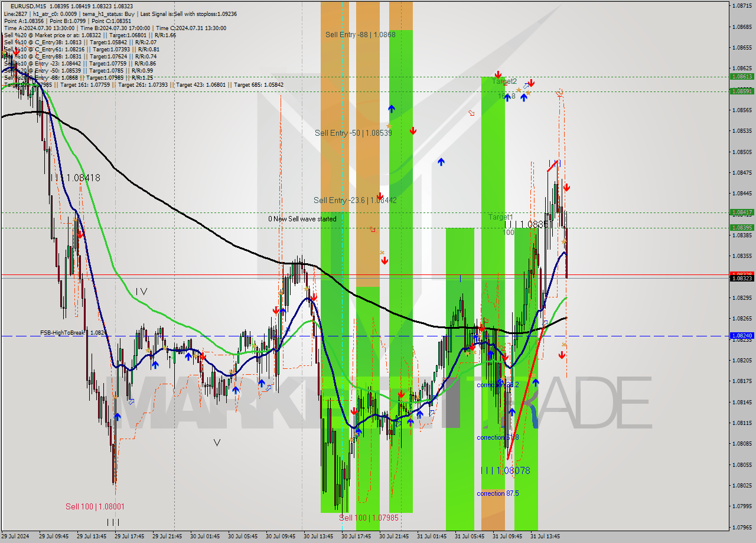Select the green 1.08417 price axis tag
756x543 pixels.
pos(742,212)
